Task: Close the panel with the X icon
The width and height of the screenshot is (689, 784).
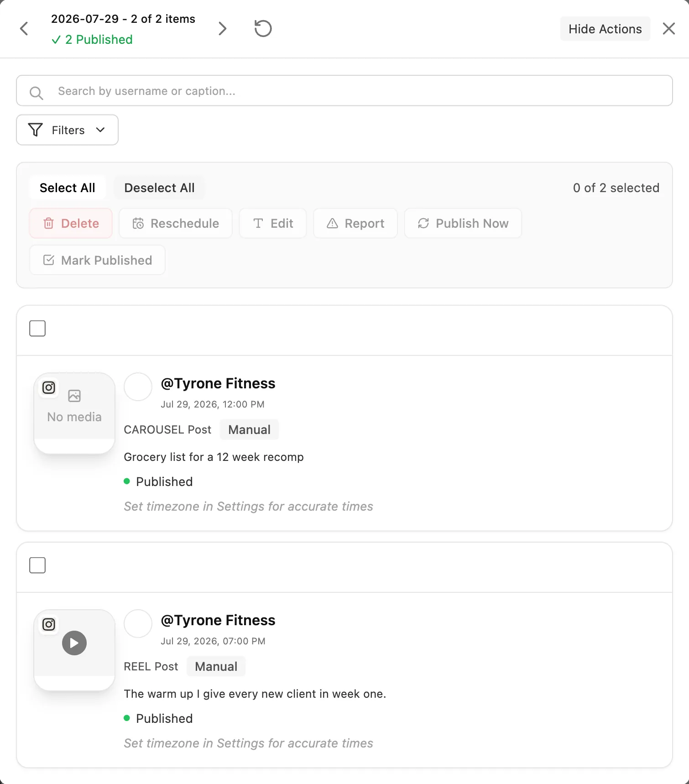Action: (x=668, y=29)
